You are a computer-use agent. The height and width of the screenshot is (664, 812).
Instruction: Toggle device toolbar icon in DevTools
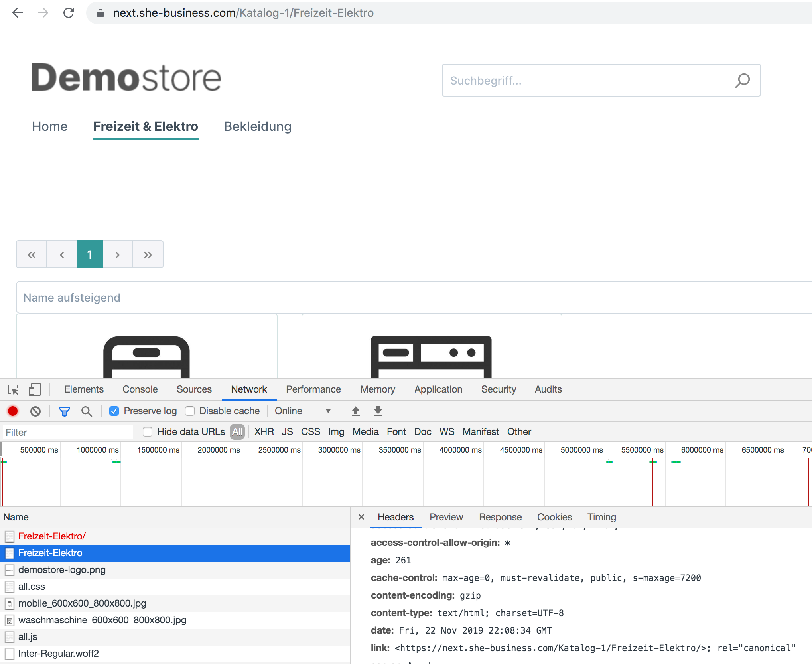click(35, 389)
